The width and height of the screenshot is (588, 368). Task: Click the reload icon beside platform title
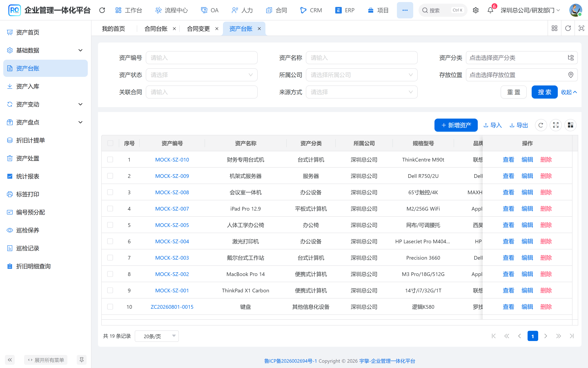[102, 10]
